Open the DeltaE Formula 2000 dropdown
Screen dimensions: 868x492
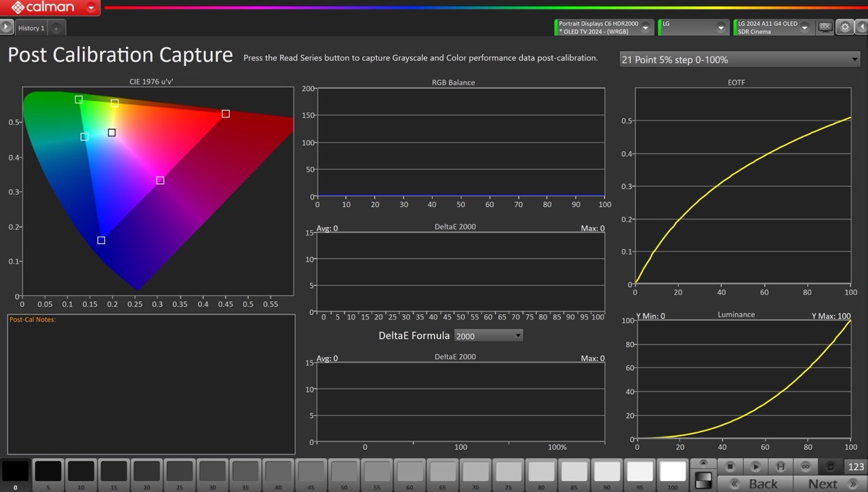pos(488,336)
